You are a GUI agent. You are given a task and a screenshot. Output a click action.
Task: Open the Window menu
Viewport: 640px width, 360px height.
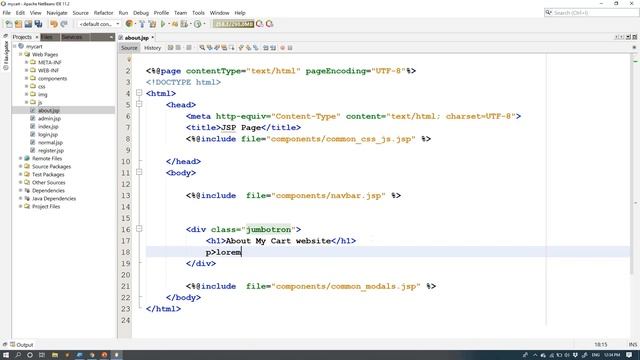(219, 13)
